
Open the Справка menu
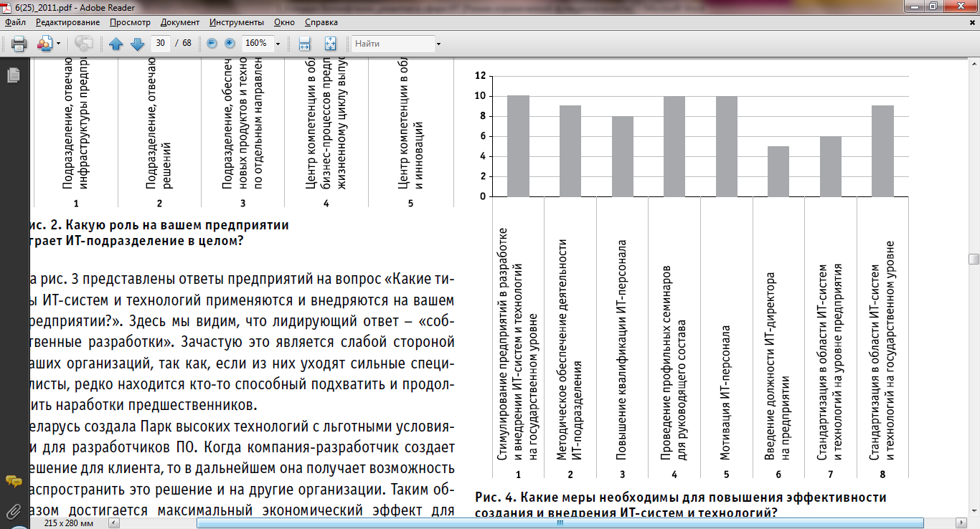pyautogui.click(x=321, y=22)
